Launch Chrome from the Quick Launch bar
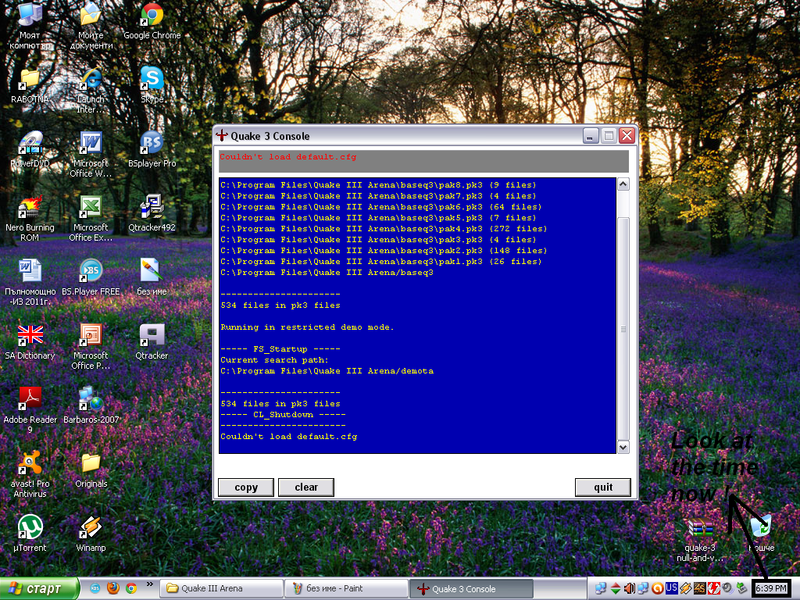Screen dimensions: 800x600 (x=131, y=588)
